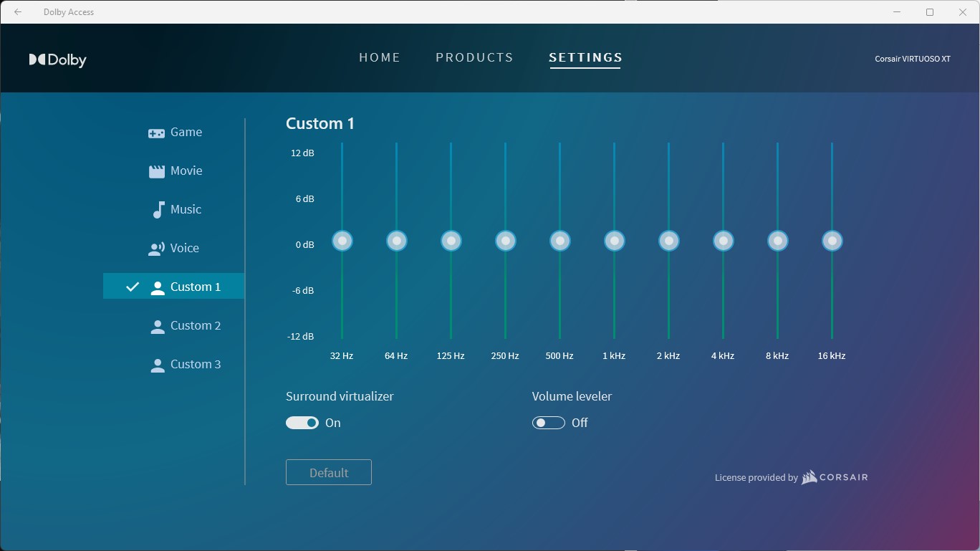Image resolution: width=980 pixels, height=551 pixels.
Task: Minimize the Dolby Access window
Action: coord(897,12)
